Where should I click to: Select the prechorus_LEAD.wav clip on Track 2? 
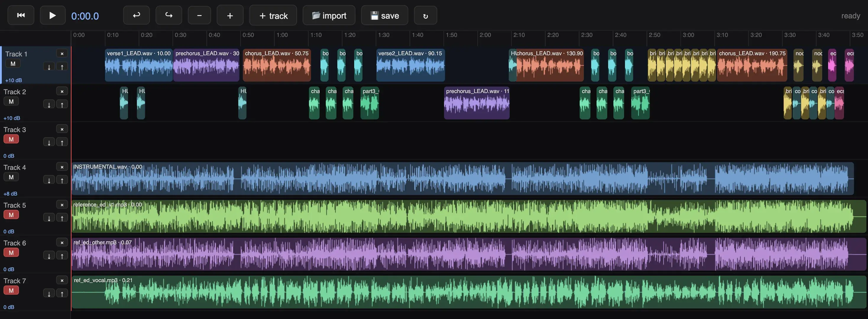[477, 103]
